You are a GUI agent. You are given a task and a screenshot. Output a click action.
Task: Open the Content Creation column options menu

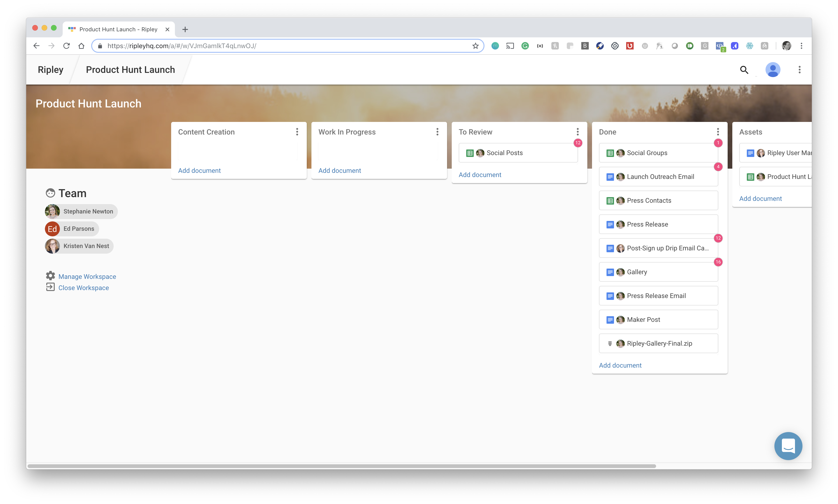tap(297, 132)
